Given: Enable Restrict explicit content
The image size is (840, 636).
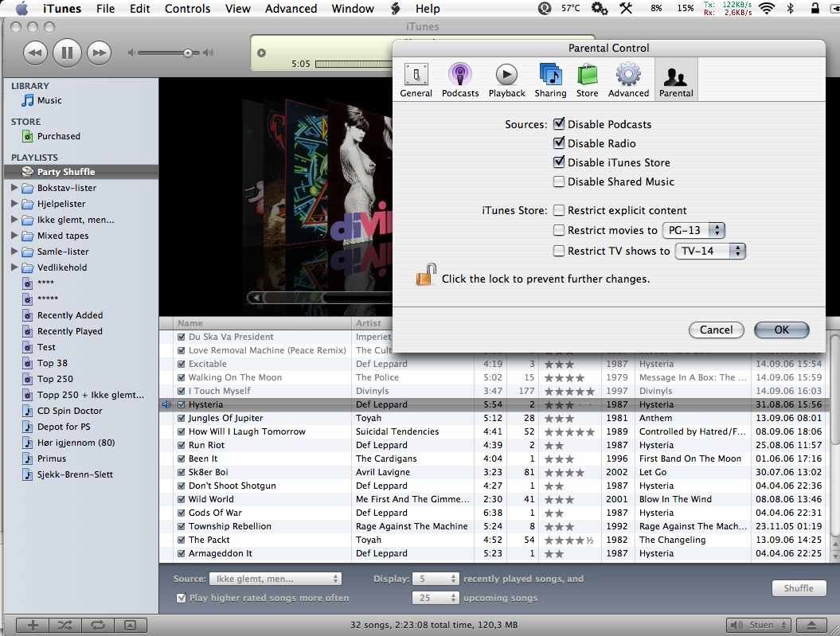Looking at the screenshot, I should pos(559,210).
